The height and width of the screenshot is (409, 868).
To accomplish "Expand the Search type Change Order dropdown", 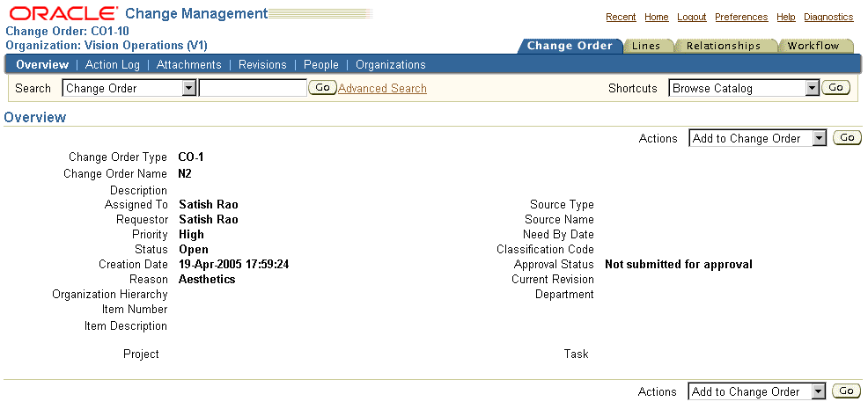I will click(129, 88).
